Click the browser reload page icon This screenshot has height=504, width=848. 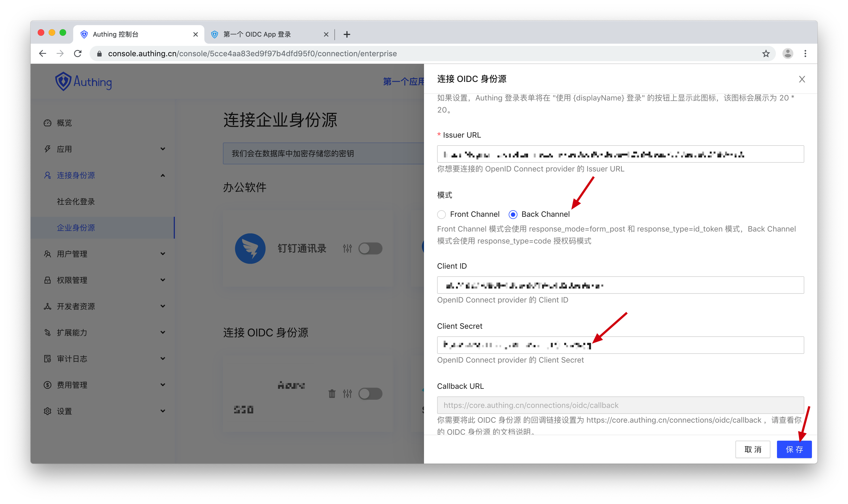click(78, 54)
